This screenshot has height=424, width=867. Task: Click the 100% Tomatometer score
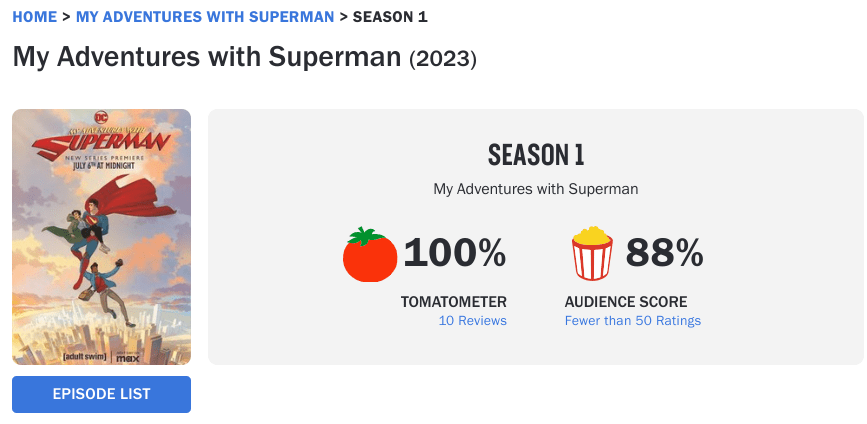454,255
